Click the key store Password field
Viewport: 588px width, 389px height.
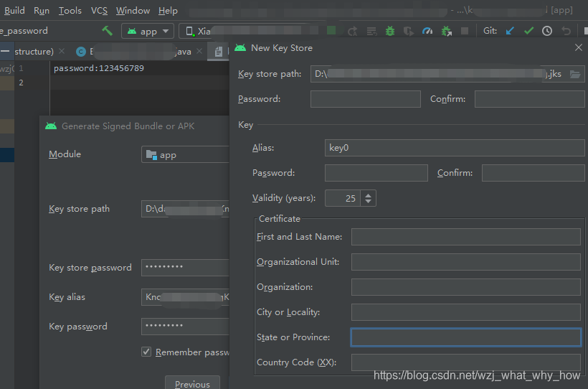click(366, 99)
